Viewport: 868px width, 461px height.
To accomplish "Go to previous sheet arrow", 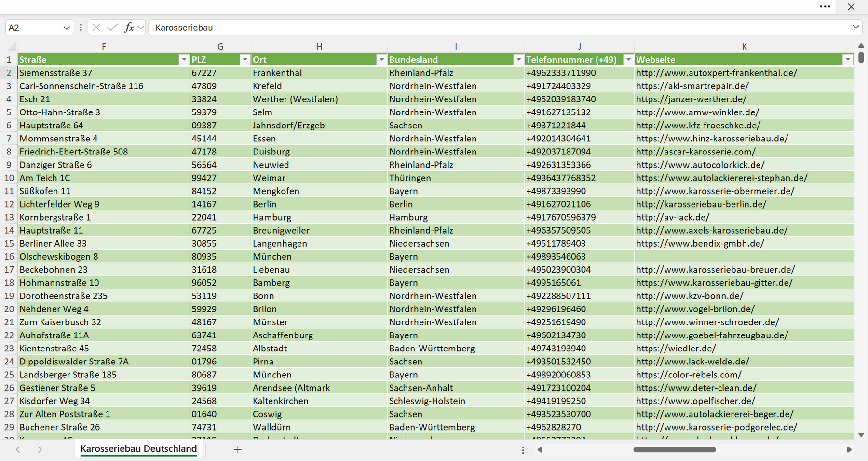I will (x=18, y=449).
